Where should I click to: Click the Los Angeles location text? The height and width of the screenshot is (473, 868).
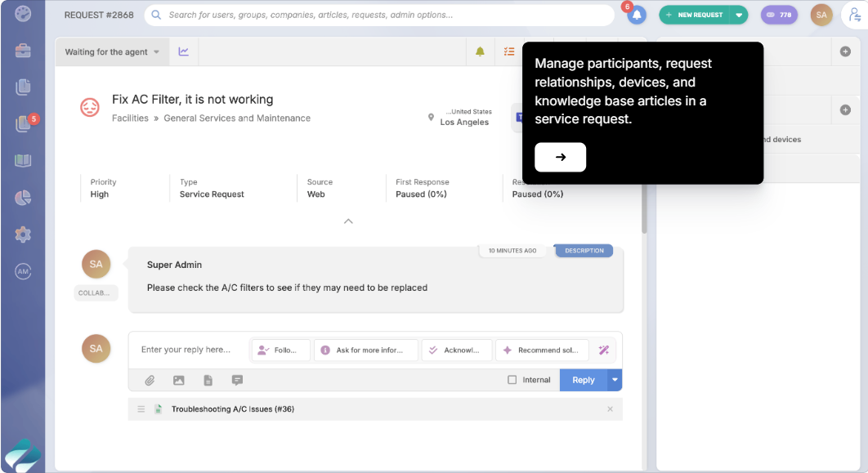[x=464, y=123]
